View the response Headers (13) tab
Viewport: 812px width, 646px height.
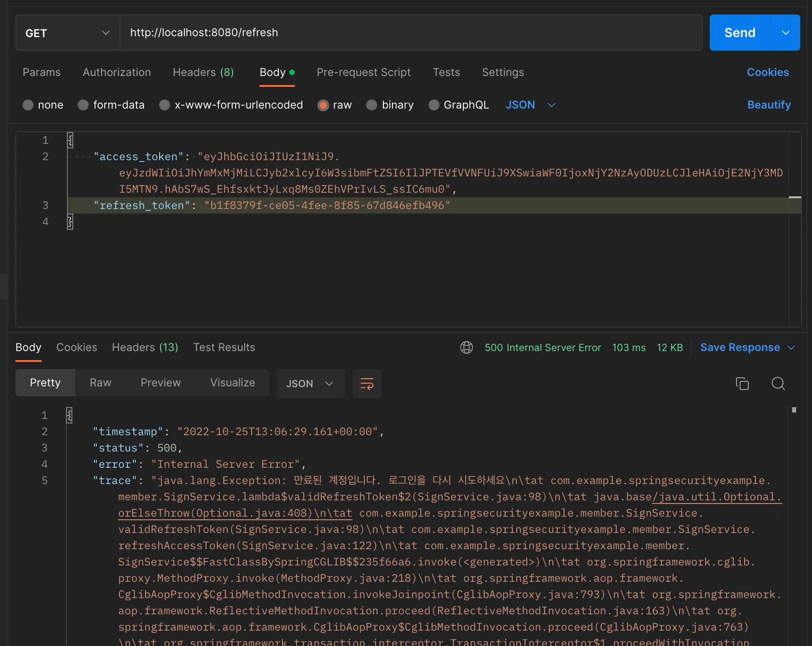(145, 347)
